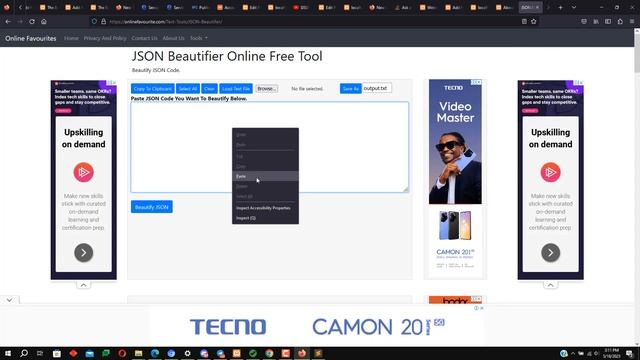Click the page vertical scrollbar thumb
The image size is (640, 360).
coord(637,53)
